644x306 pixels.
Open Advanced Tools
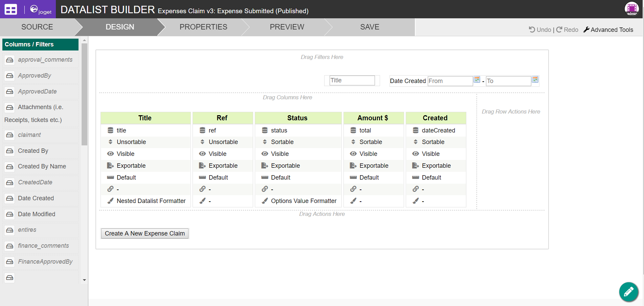click(608, 30)
